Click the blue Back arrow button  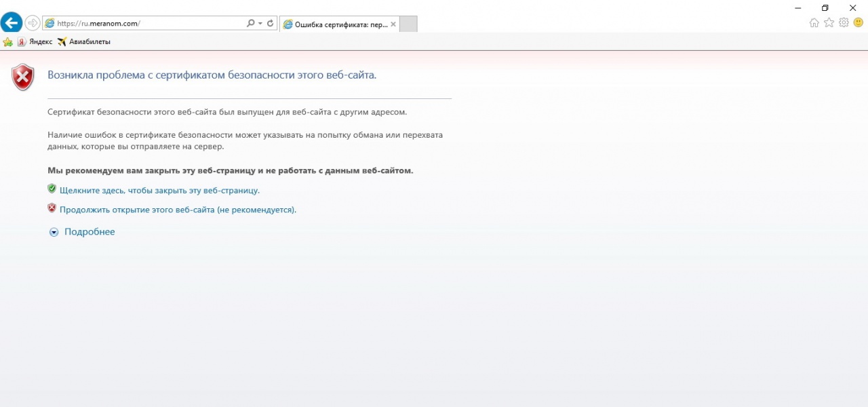[x=12, y=22]
